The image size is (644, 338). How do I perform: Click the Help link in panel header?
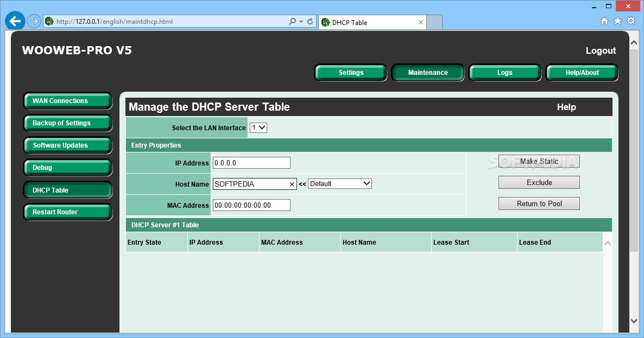566,107
